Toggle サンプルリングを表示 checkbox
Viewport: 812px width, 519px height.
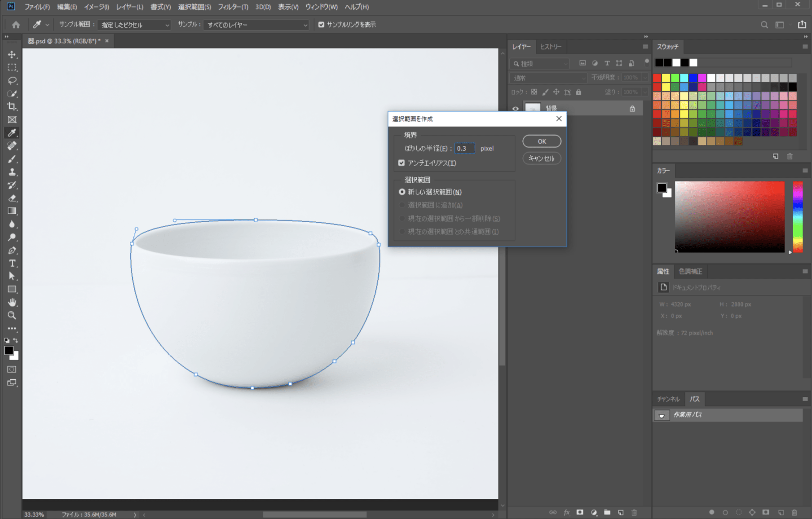[321, 25]
